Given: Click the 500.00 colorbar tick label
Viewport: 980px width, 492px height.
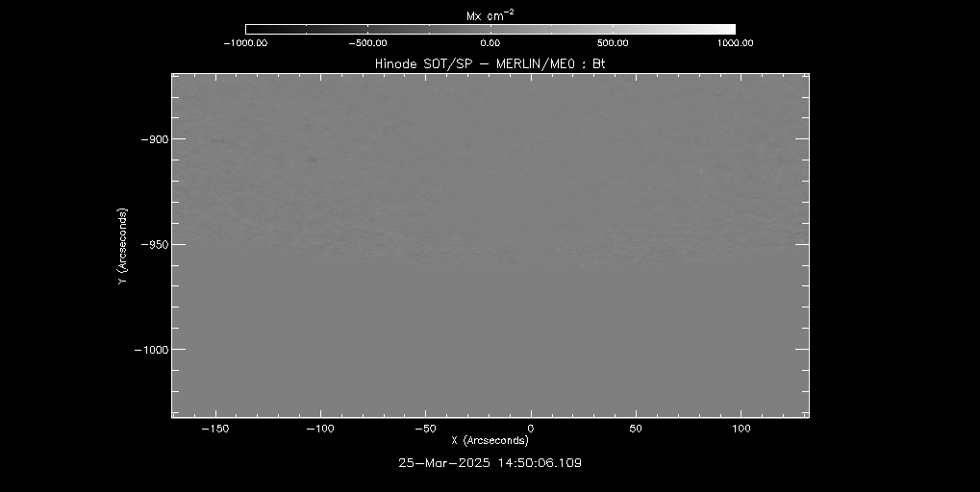Looking at the screenshot, I should point(613,43).
